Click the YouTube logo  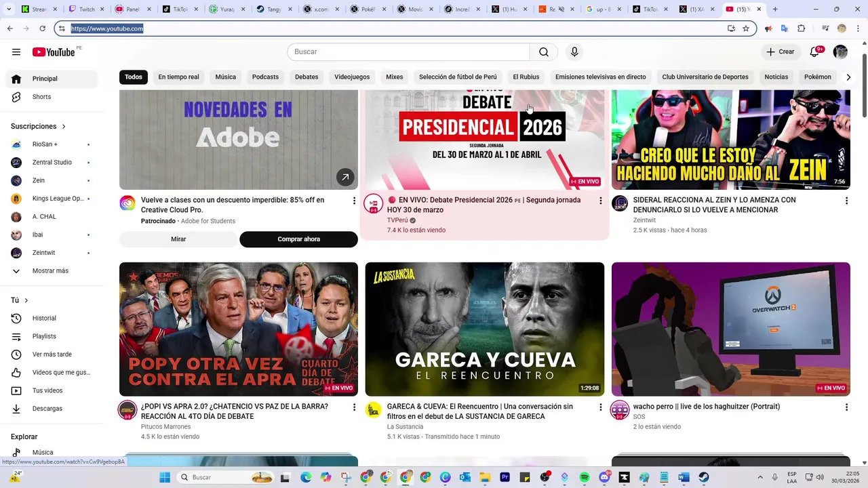pos(54,52)
